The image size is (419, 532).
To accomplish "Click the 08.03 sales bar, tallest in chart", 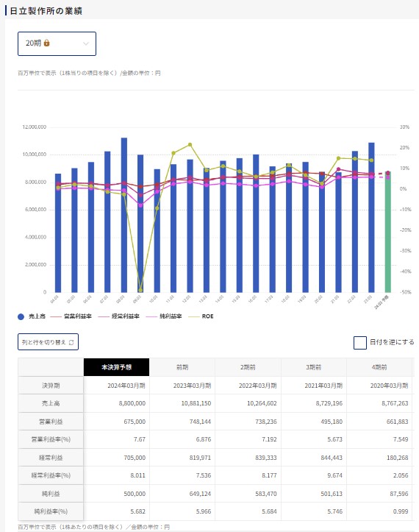I will click(124, 215).
